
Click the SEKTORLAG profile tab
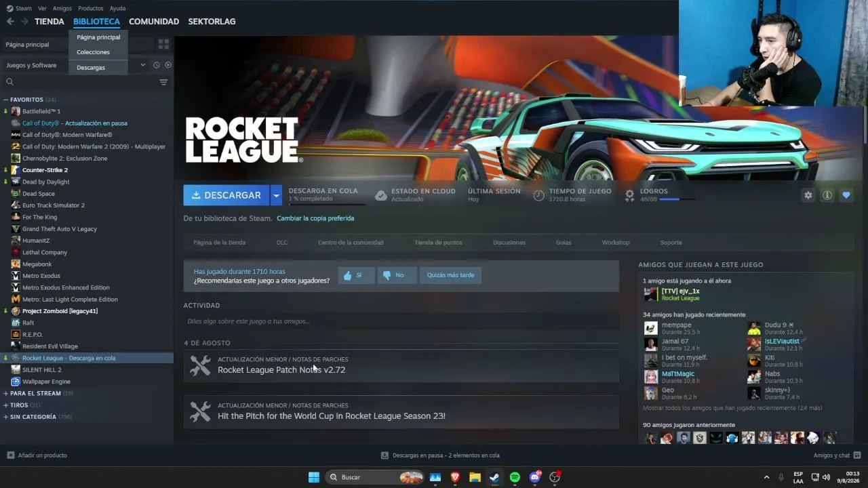212,22
